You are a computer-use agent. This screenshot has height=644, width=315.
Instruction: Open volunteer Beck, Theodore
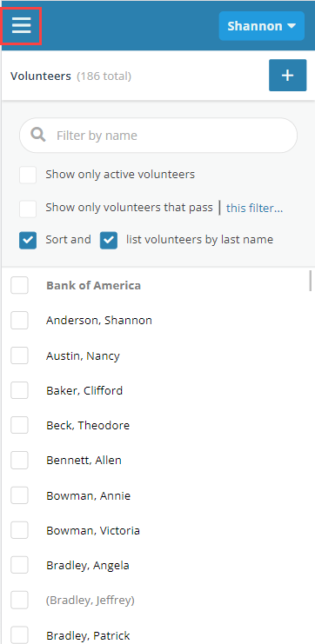[88, 426]
